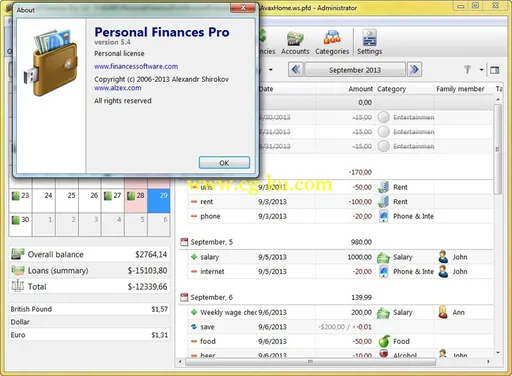Screen dimensions: 512x376
Task: Click the September, 6 calendar icon
Action: [x=184, y=297]
